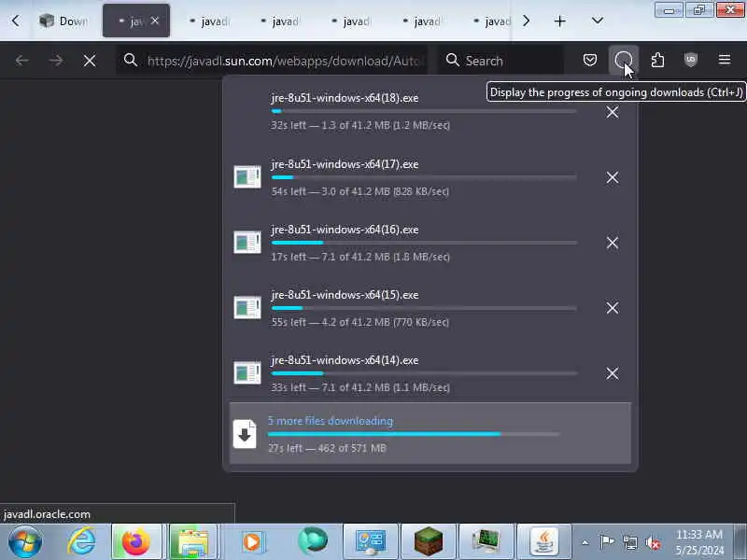Stop loading the page with X button
The image size is (747, 560).
pyautogui.click(x=90, y=61)
